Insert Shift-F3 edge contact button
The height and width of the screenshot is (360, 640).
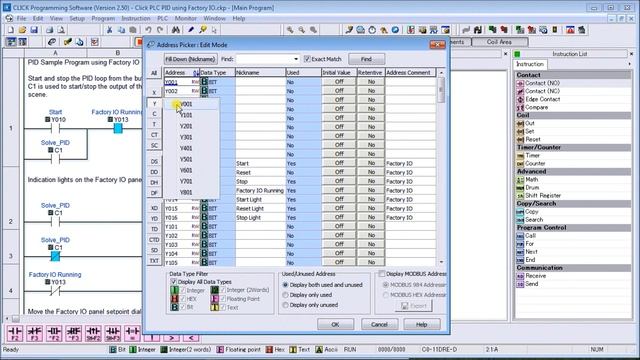pos(113,333)
